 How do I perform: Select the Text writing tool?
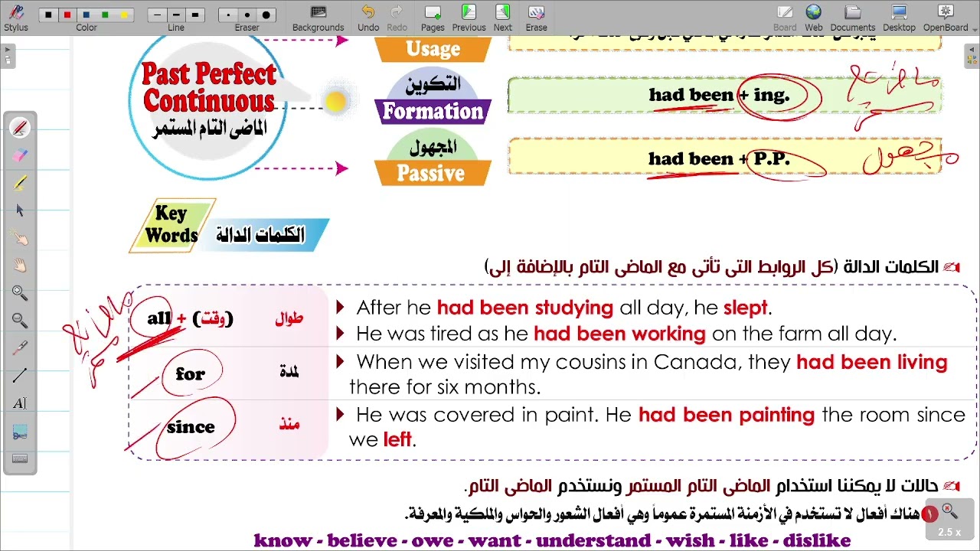point(20,403)
